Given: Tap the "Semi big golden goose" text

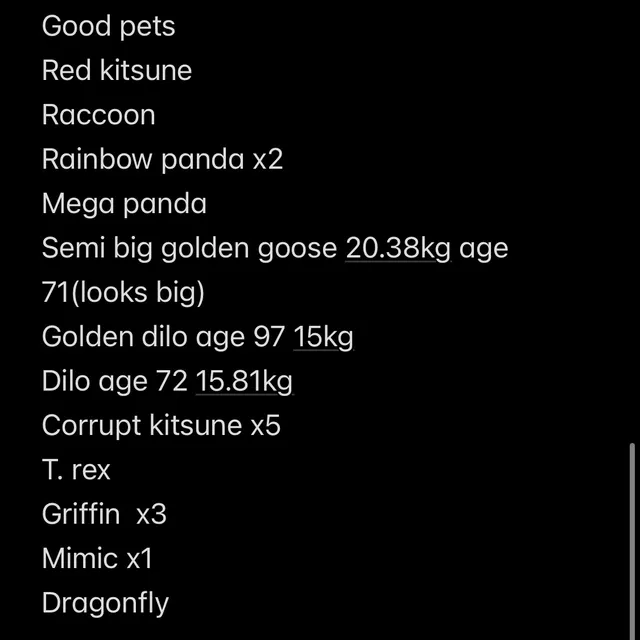Looking at the screenshot, I should point(190,248).
